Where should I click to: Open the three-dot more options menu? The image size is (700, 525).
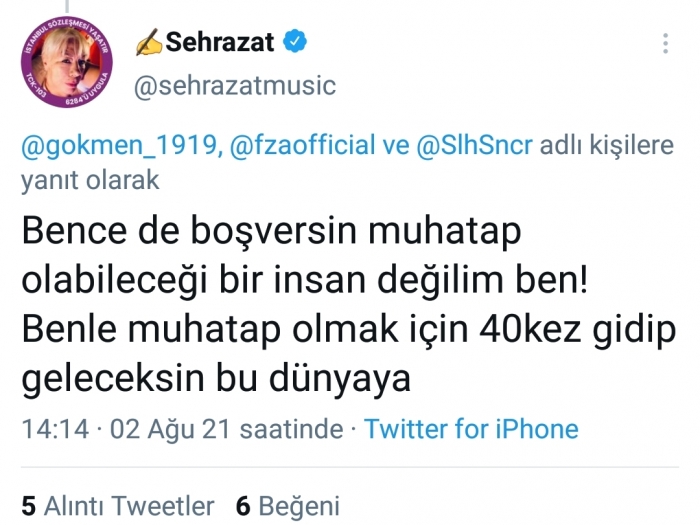[666, 44]
